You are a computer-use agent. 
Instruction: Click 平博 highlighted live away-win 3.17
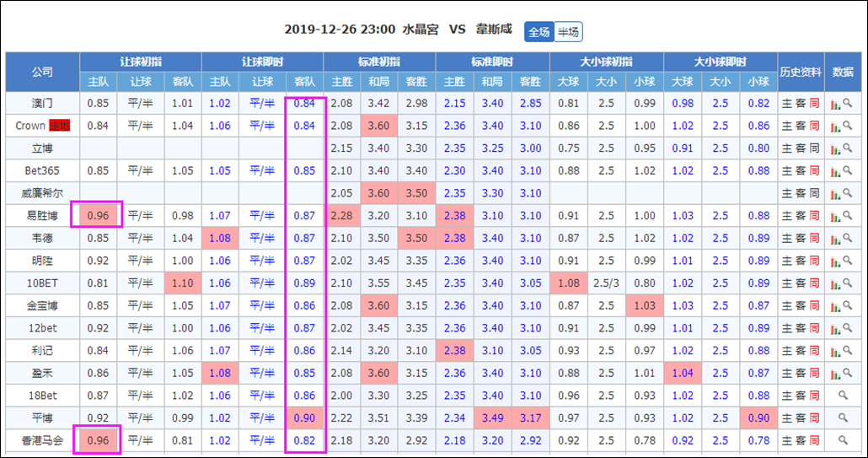tap(530, 418)
